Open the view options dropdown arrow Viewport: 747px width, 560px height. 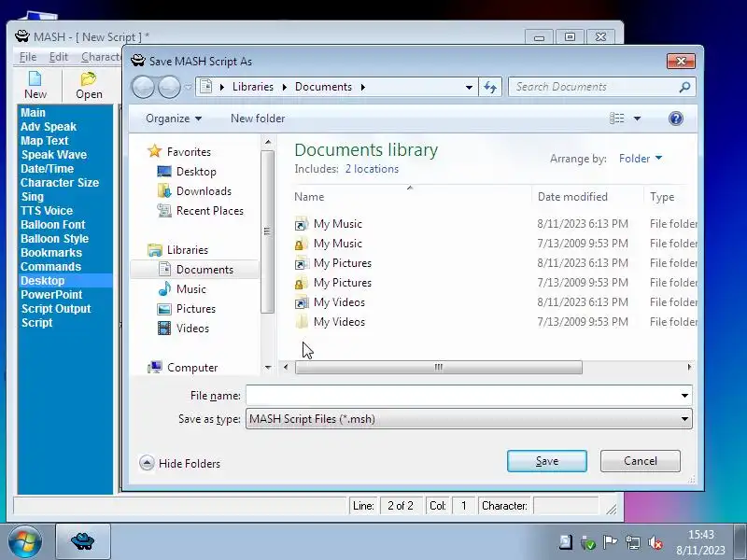[x=637, y=119]
